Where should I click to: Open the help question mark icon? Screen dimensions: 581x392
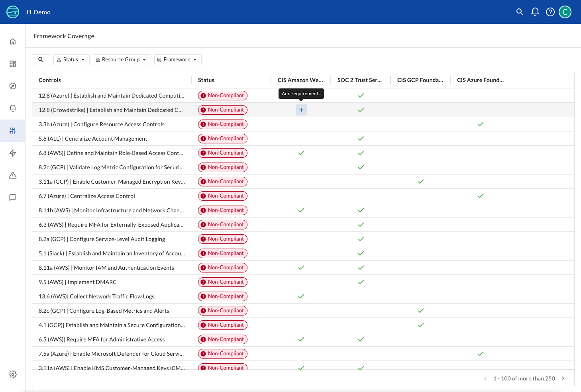[550, 12]
